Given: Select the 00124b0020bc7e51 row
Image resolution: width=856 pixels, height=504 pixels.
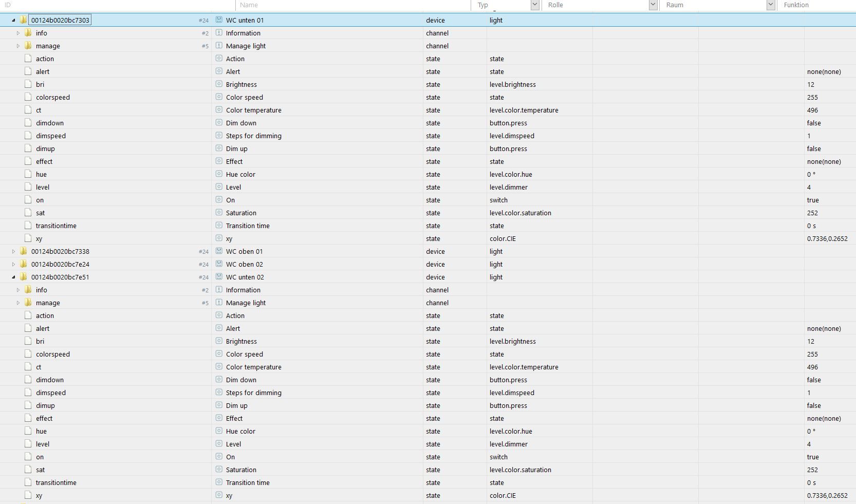Looking at the screenshot, I should click(x=428, y=277).
